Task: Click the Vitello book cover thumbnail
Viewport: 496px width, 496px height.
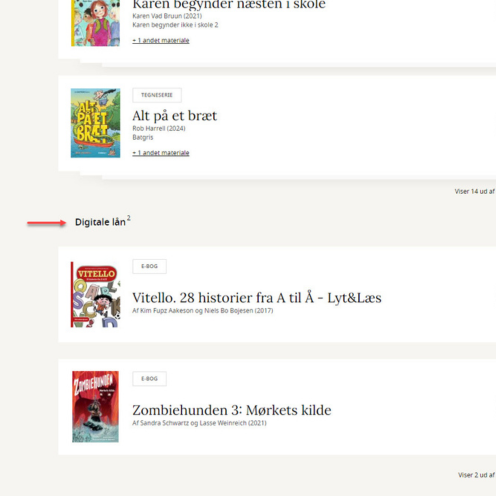Action: tap(95, 294)
